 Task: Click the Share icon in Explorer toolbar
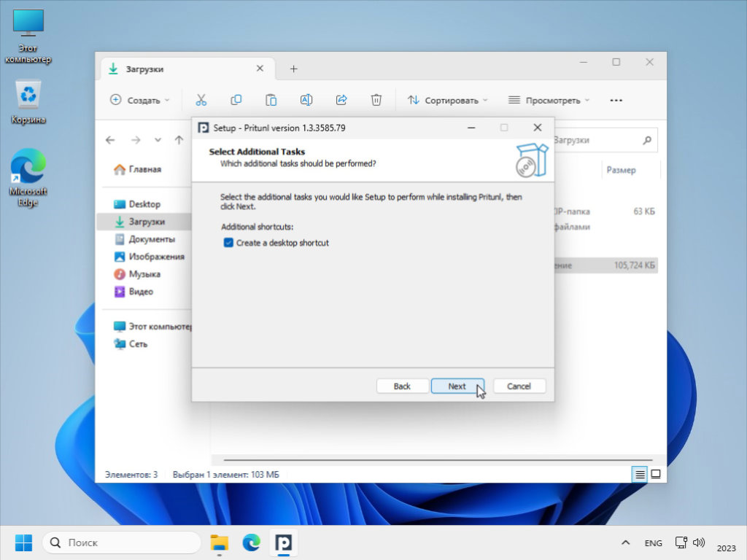341,100
